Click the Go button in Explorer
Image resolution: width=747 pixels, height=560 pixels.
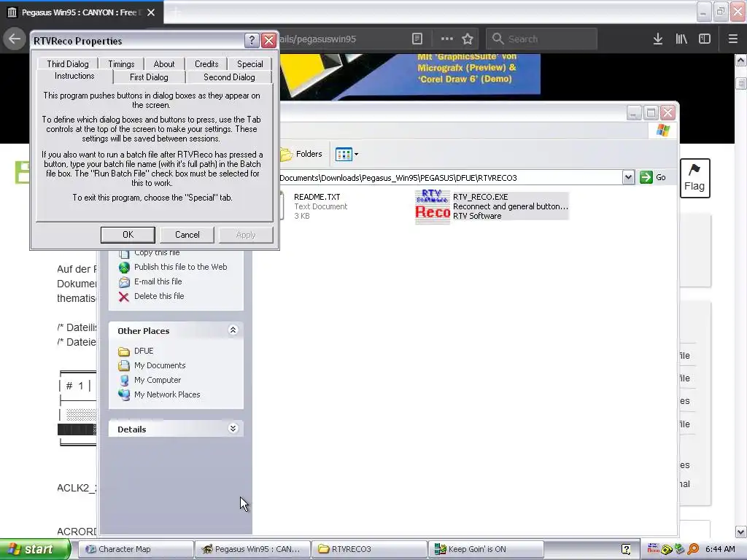(x=653, y=178)
